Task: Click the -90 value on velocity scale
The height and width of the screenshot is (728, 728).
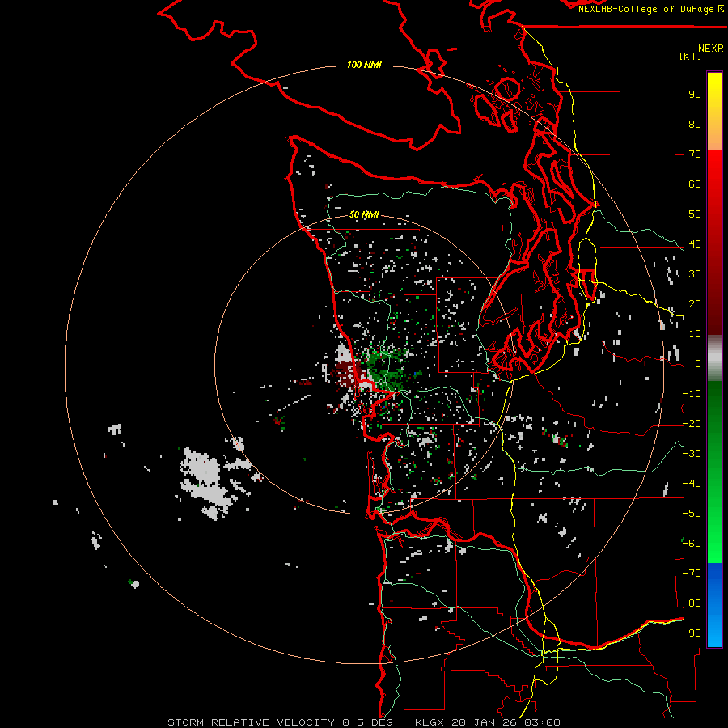Action: coord(692,633)
